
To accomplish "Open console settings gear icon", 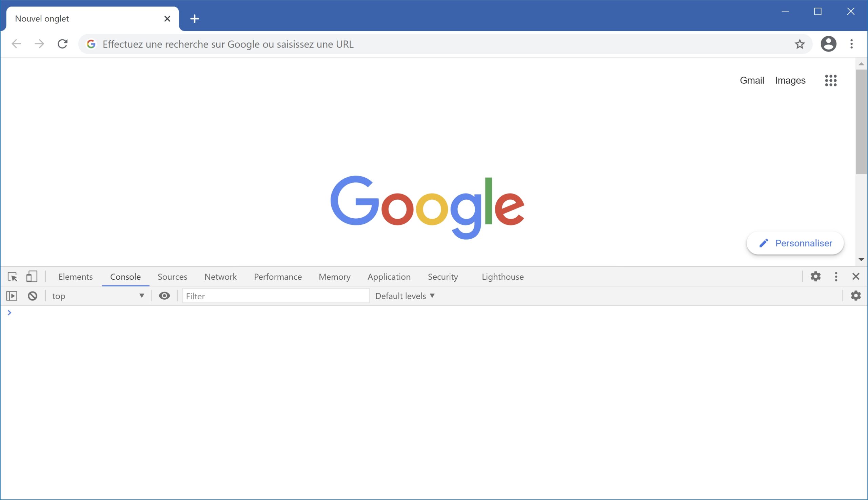I will 856,296.
